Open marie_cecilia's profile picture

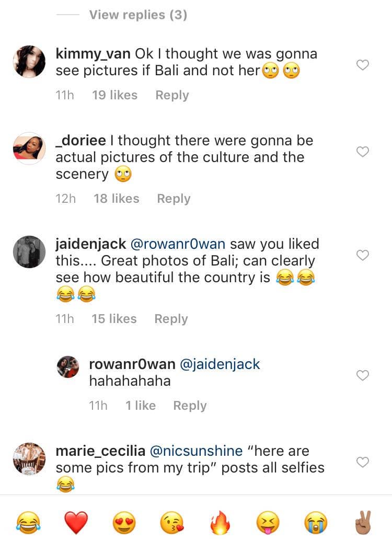29,459
